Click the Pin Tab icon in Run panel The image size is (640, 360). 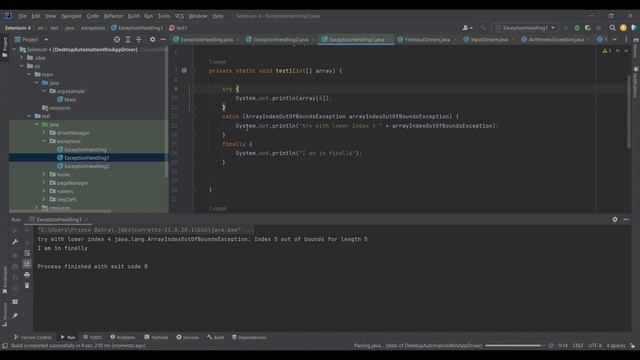pyautogui.click(x=15, y=316)
